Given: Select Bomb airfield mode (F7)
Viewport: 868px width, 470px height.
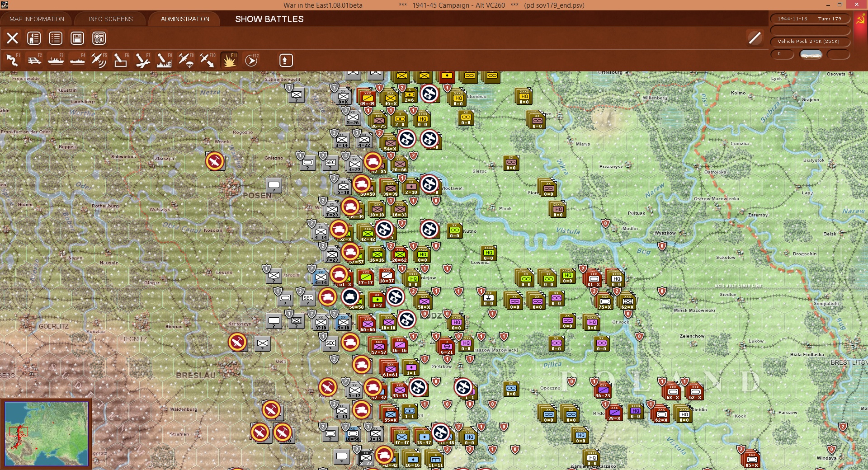Looking at the screenshot, I should (142, 60).
